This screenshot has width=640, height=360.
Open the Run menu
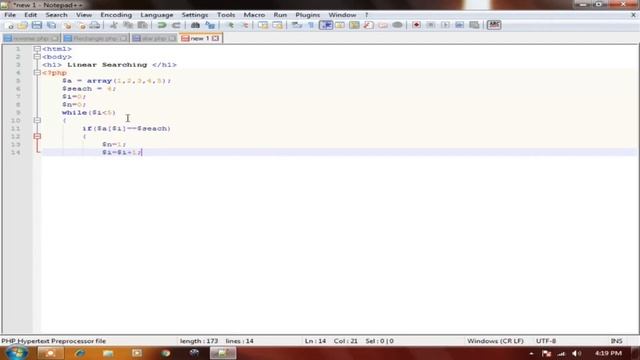pos(280,15)
